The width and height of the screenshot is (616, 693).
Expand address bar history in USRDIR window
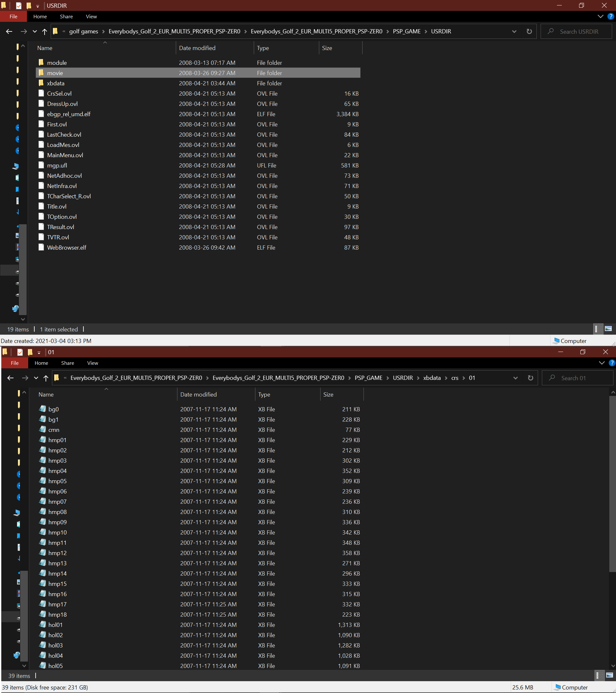coord(514,31)
